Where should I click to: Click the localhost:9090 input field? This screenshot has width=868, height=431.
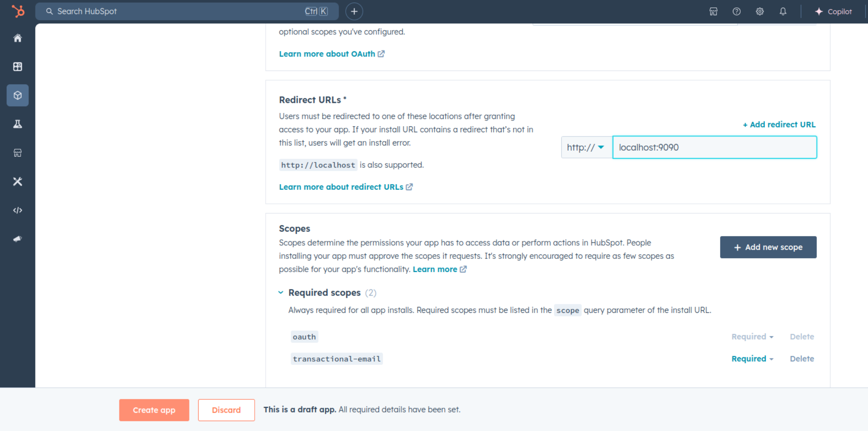point(714,147)
